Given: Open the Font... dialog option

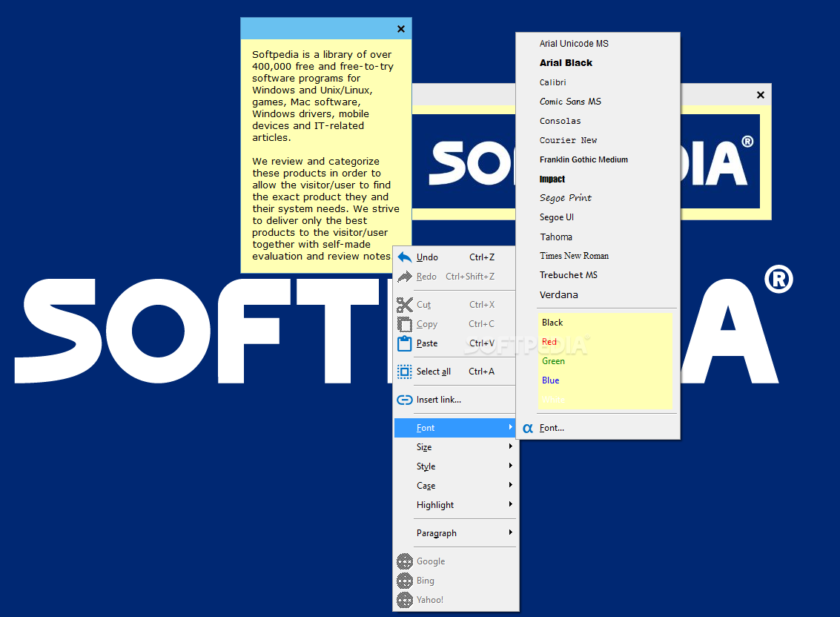Looking at the screenshot, I should point(598,428).
